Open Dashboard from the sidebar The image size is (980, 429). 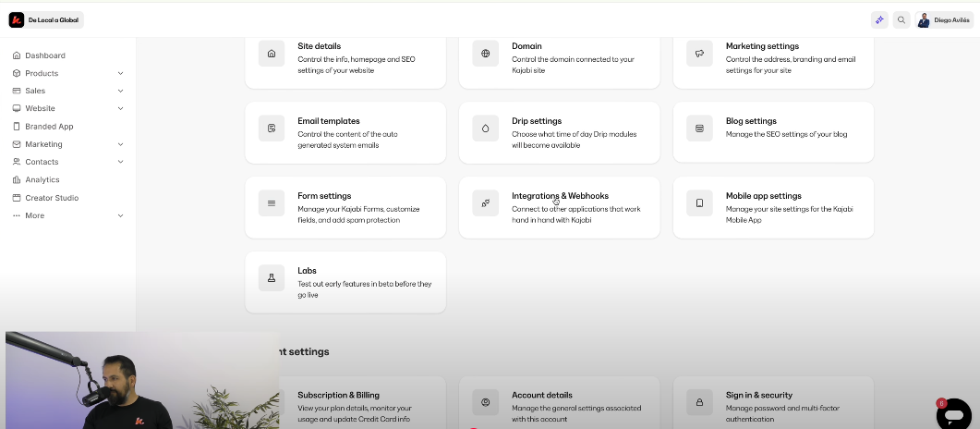click(x=44, y=55)
